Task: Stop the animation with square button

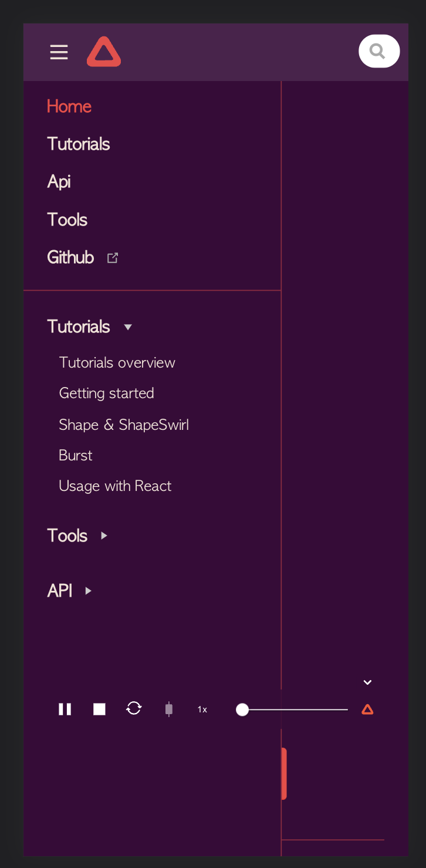Action: click(100, 709)
